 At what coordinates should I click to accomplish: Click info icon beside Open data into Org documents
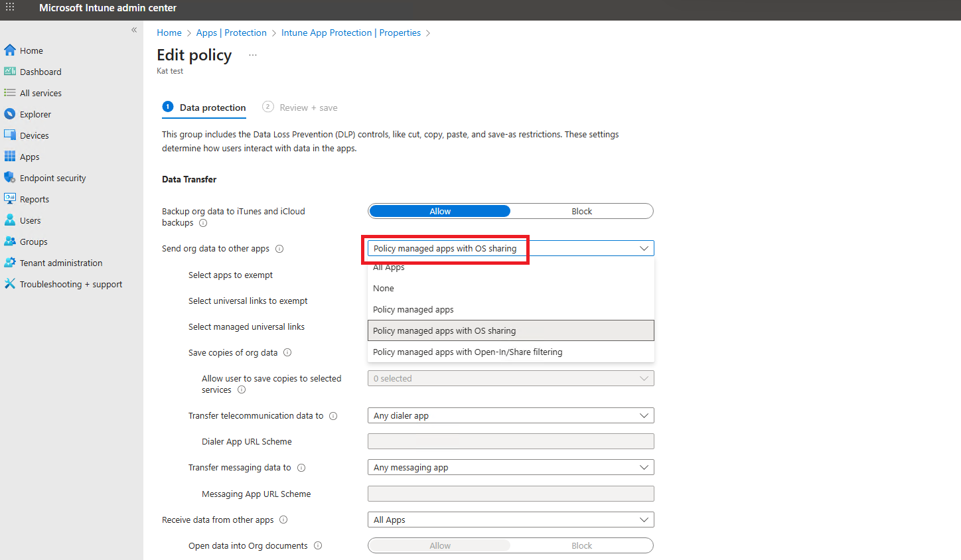coord(318,545)
